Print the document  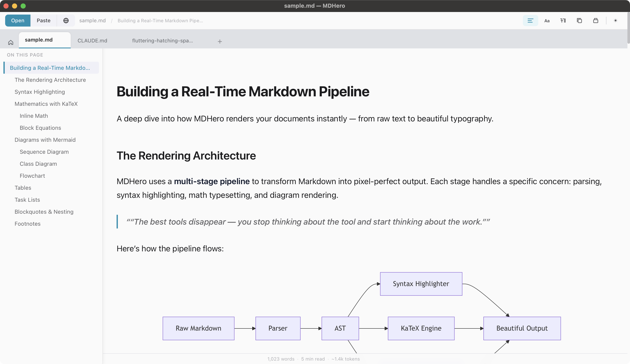[x=596, y=21]
